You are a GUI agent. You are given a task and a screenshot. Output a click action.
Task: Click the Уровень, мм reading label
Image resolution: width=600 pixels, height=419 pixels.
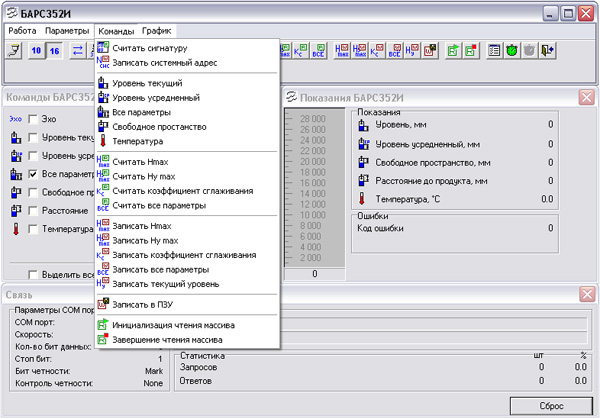click(401, 125)
